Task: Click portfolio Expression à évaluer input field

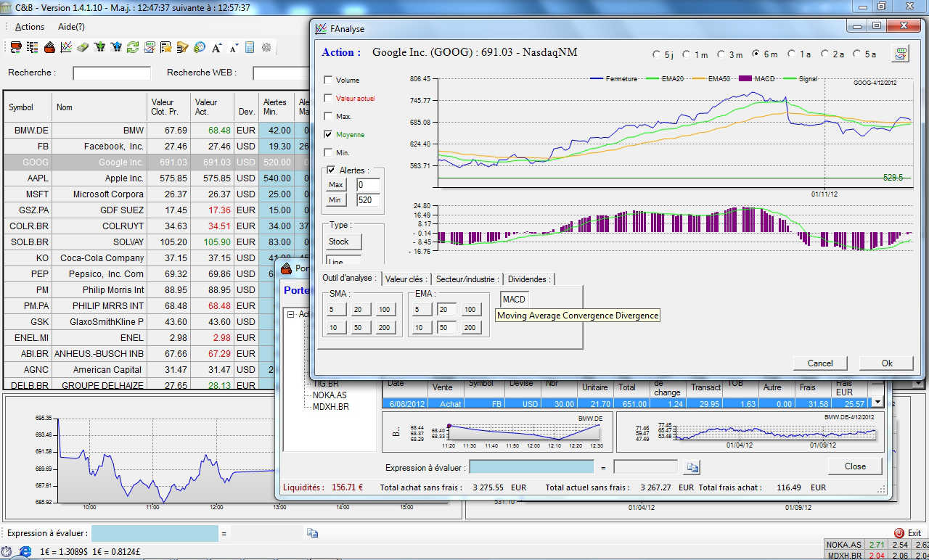Action: (531, 467)
